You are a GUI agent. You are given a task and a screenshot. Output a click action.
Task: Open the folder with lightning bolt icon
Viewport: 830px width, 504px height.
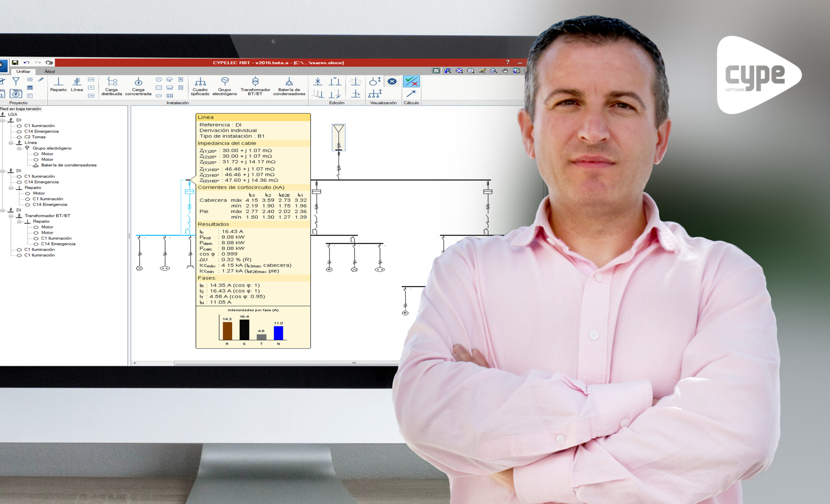click(x=16, y=94)
